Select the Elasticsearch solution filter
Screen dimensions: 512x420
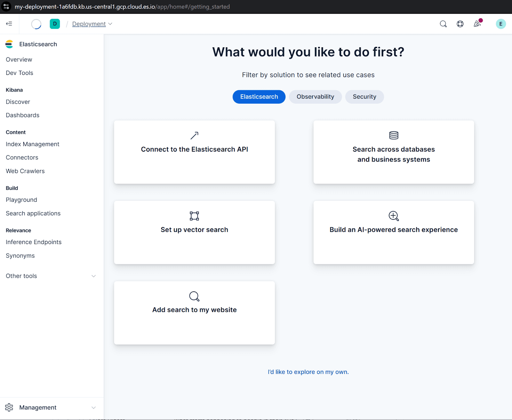click(x=259, y=97)
